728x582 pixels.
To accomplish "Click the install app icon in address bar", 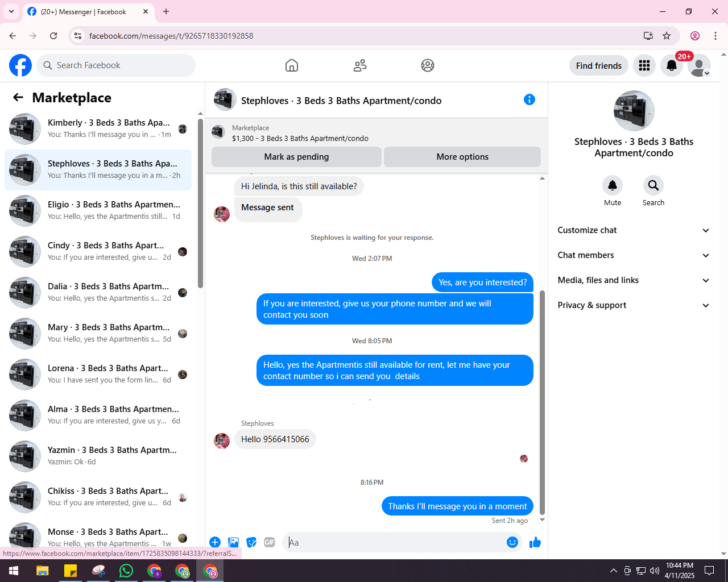I will 648,36.
